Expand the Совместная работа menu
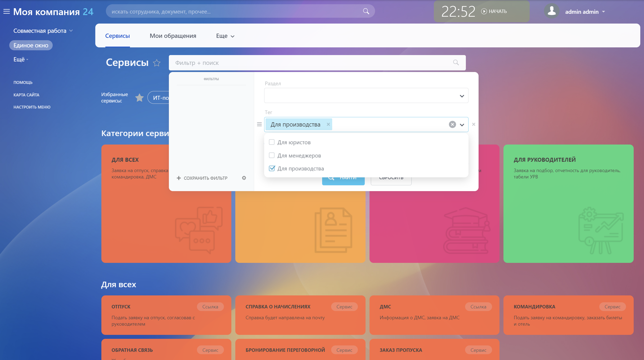 point(43,31)
